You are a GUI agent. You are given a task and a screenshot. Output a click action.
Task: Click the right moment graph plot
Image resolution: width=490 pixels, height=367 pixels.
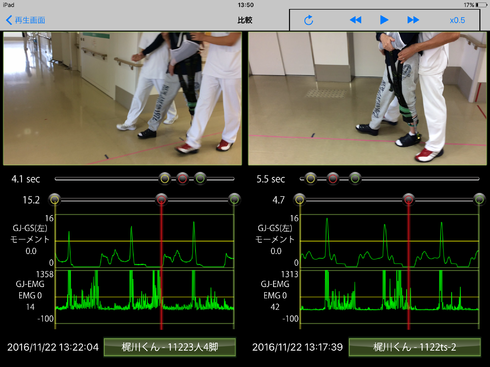click(390, 241)
